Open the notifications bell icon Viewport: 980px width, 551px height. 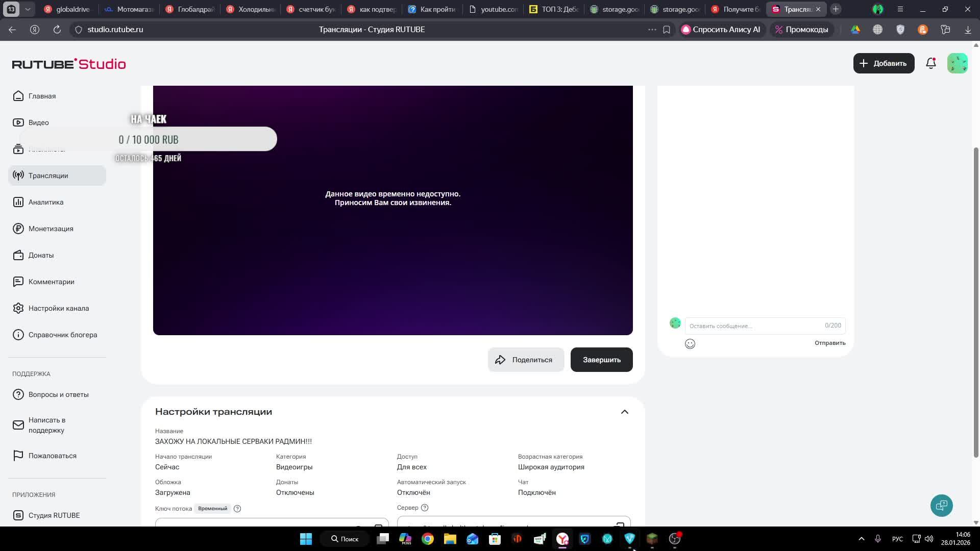coord(930,63)
